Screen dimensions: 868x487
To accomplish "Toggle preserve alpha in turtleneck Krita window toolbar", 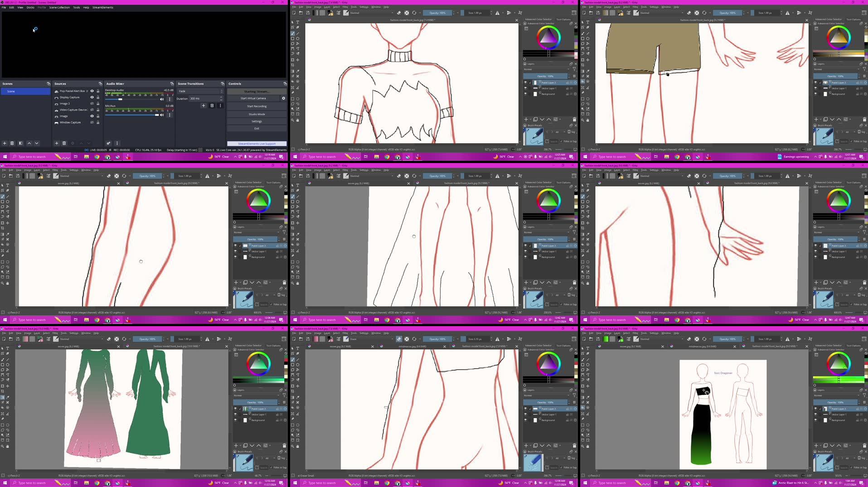I will tap(407, 13).
